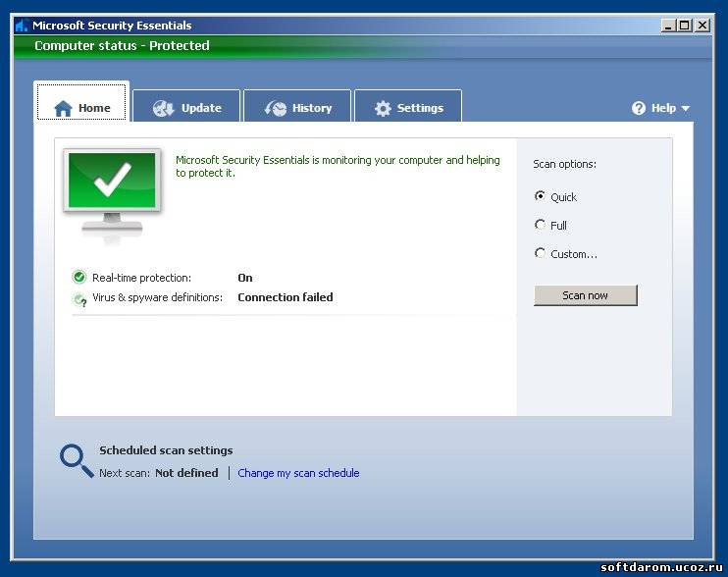Expand the Help dropdown arrow
This screenshot has height=577, width=728.
pos(686,108)
